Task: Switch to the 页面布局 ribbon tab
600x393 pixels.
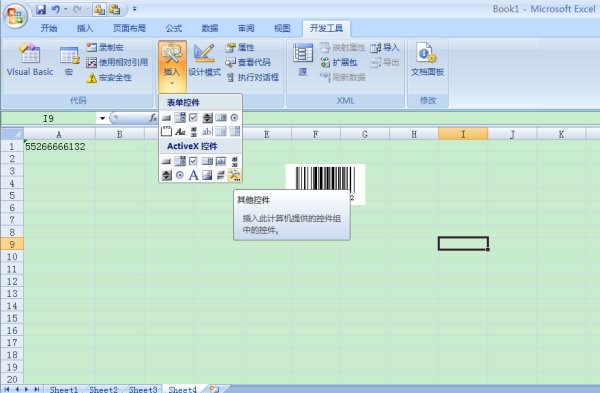Action: click(x=129, y=28)
